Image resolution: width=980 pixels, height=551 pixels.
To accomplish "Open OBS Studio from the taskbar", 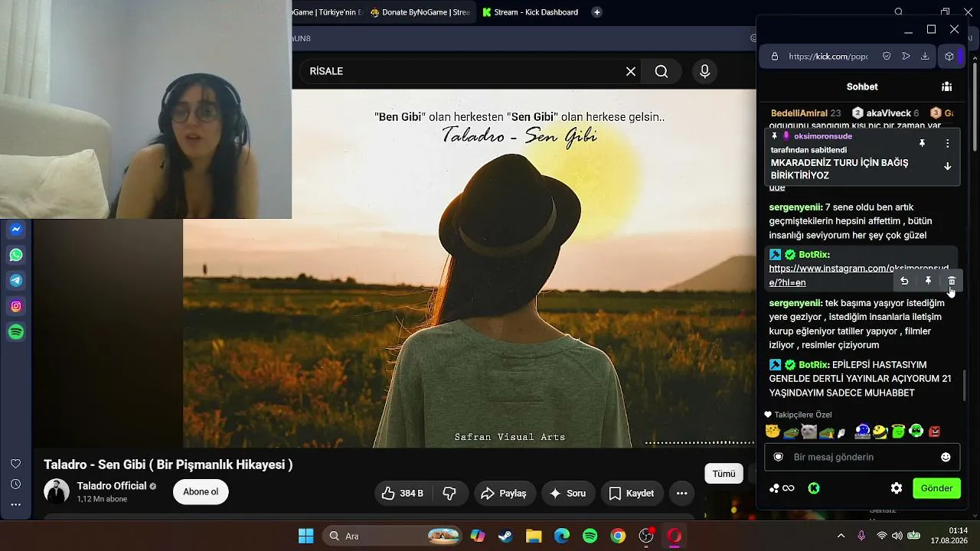I will pos(646,536).
